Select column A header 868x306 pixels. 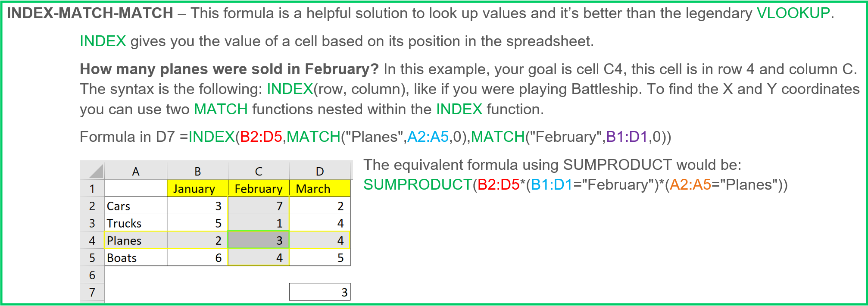[x=136, y=171]
